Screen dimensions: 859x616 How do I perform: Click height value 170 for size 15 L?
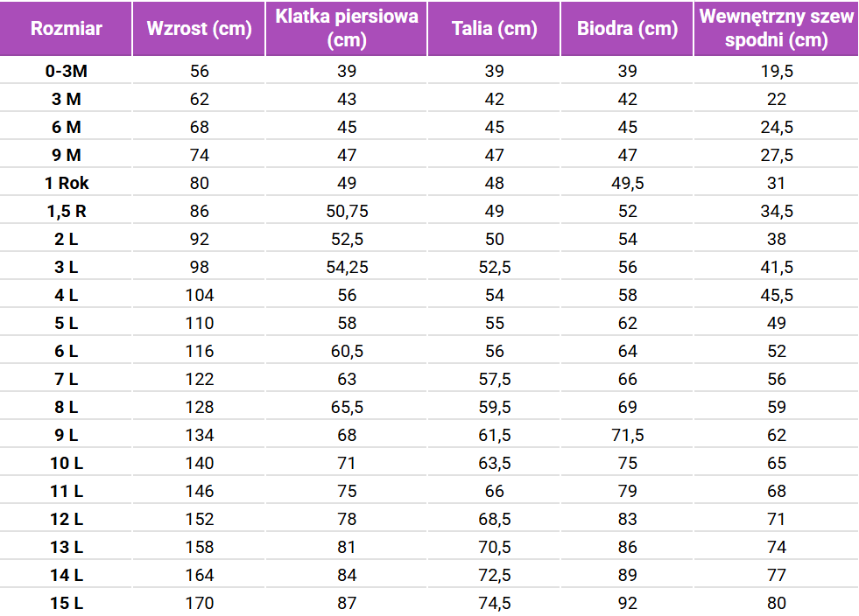tap(199, 603)
